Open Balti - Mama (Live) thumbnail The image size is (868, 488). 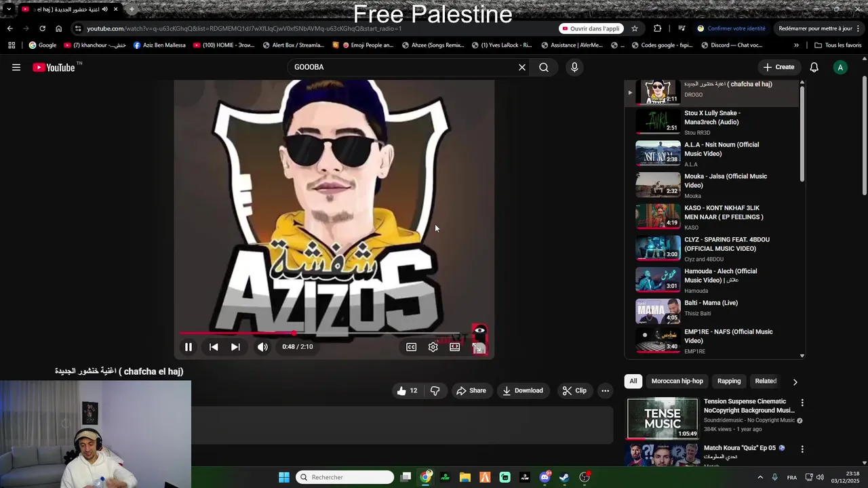click(658, 311)
